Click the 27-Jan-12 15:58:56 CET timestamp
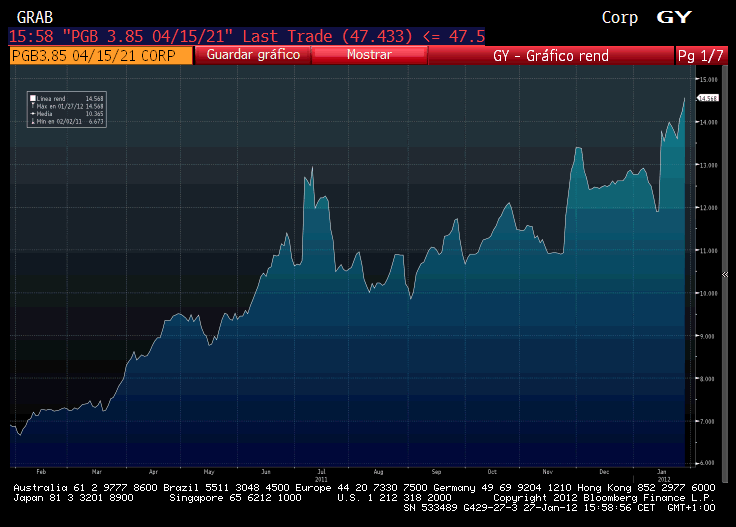This screenshot has height=527, width=736. click(x=589, y=508)
